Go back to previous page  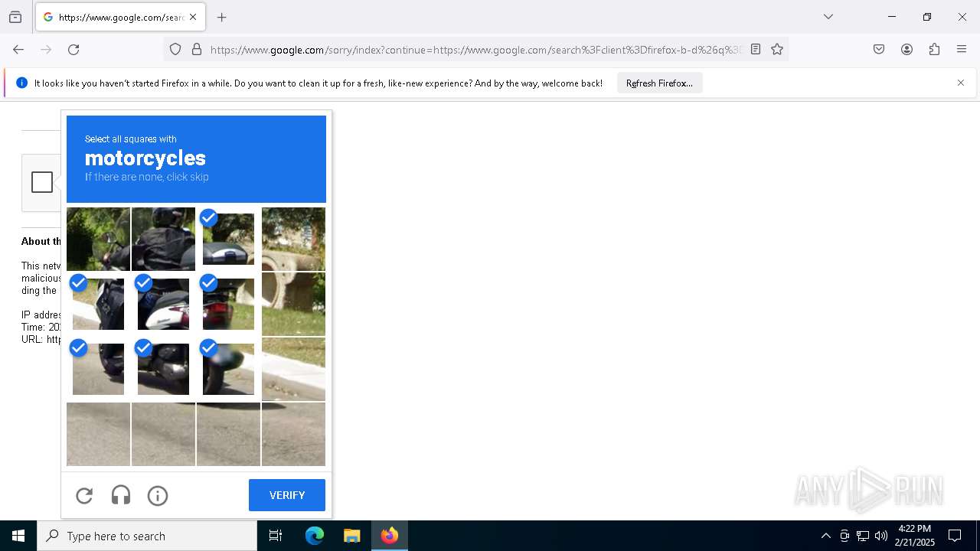coord(18,50)
